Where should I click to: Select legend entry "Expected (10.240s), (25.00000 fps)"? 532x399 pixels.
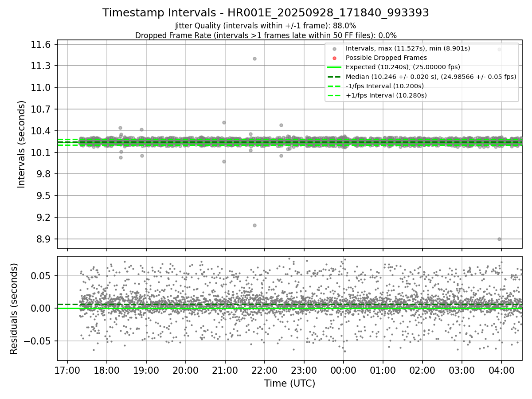(x=403, y=67)
